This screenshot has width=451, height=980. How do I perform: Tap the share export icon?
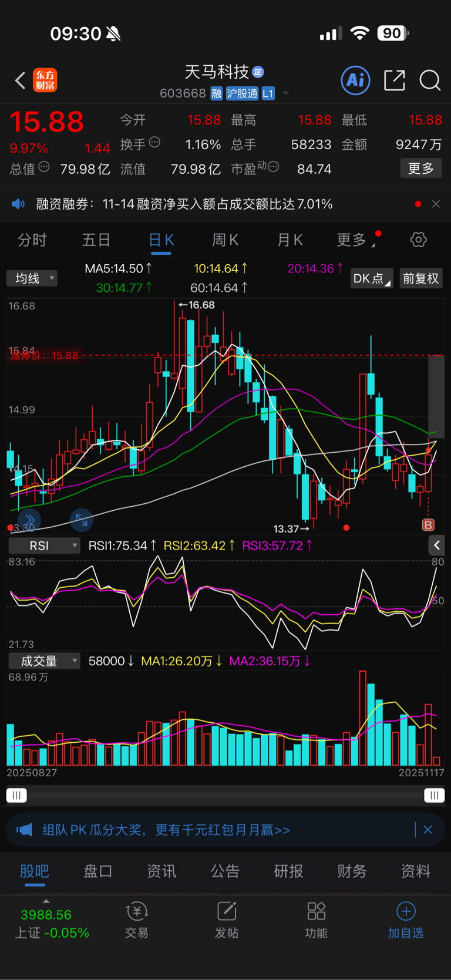coord(395,80)
